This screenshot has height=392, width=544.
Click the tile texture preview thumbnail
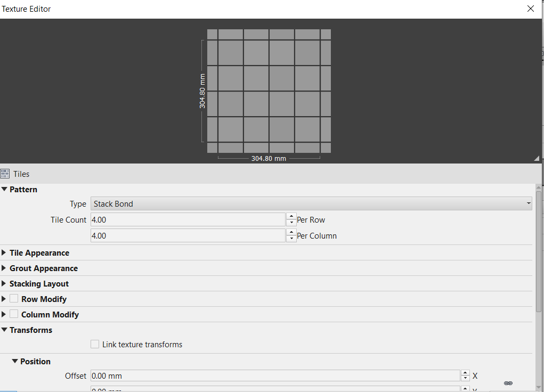click(269, 91)
